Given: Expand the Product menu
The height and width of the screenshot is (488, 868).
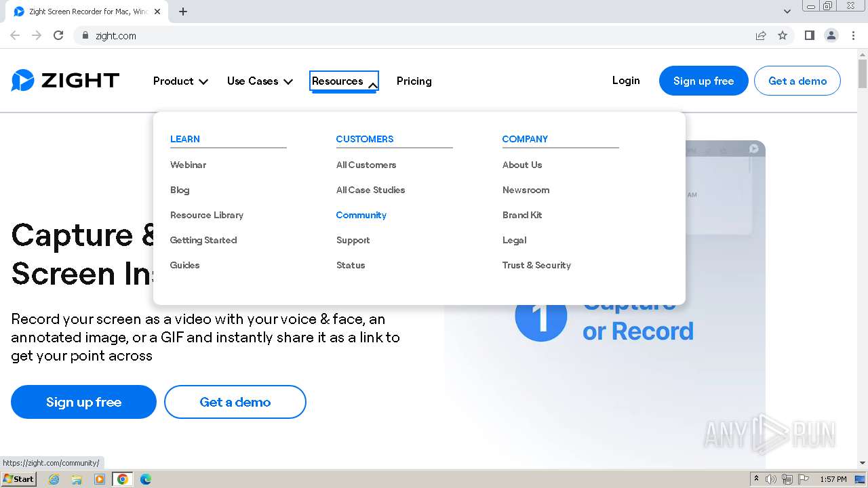Looking at the screenshot, I should click(x=180, y=81).
